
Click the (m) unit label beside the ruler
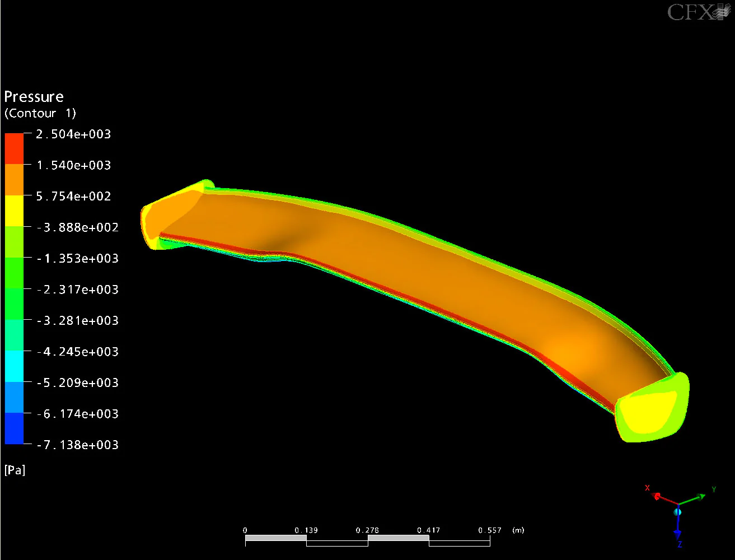coord(518,530)
